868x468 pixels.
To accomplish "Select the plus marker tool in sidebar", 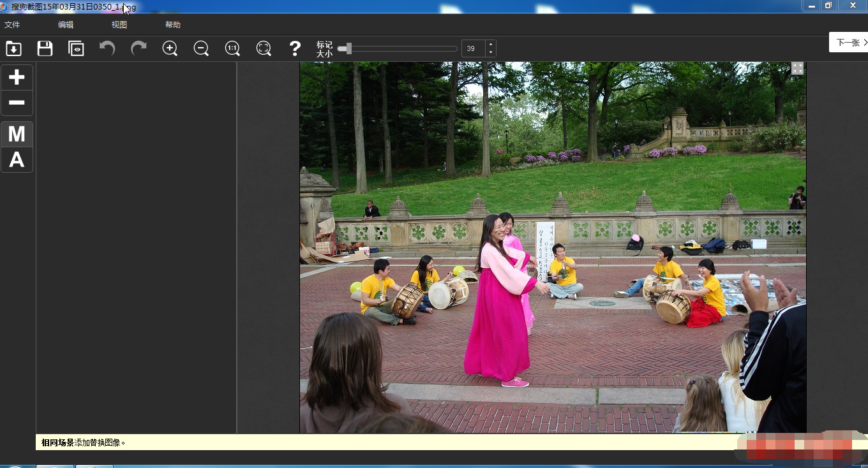I will click(x=17, y=77).
